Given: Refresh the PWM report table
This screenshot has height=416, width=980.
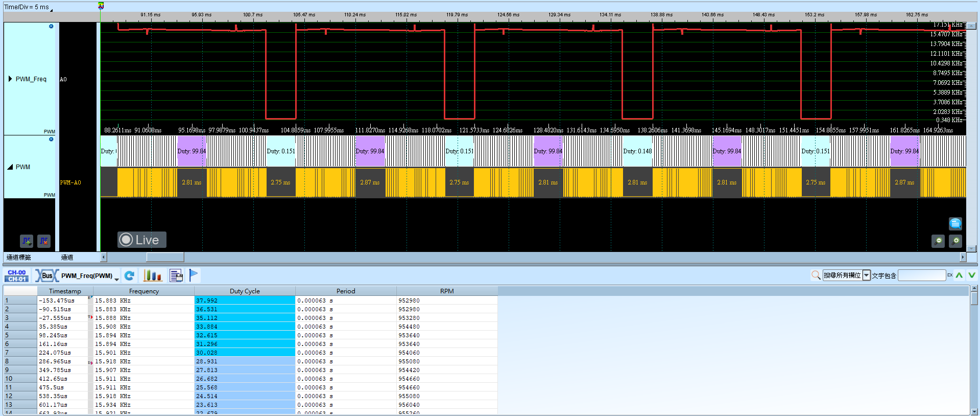Looking at the screenshot, I should coord(130,276).
